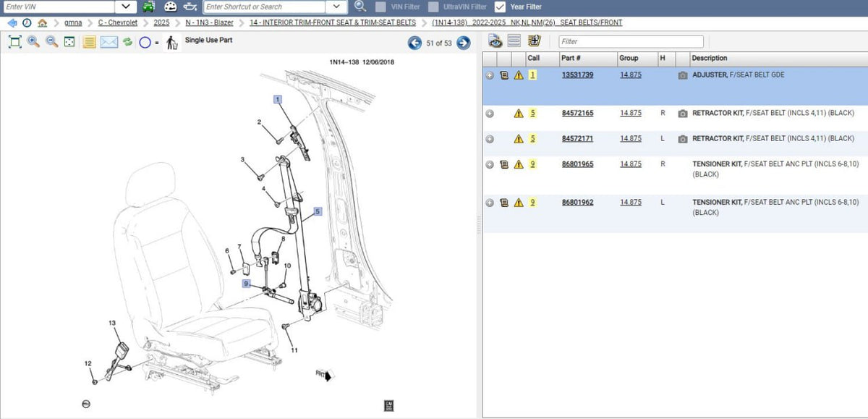This screenshot has width=868, height=419.
Task: Select callout 5 in the diagram
Action: tap(317, 213)
